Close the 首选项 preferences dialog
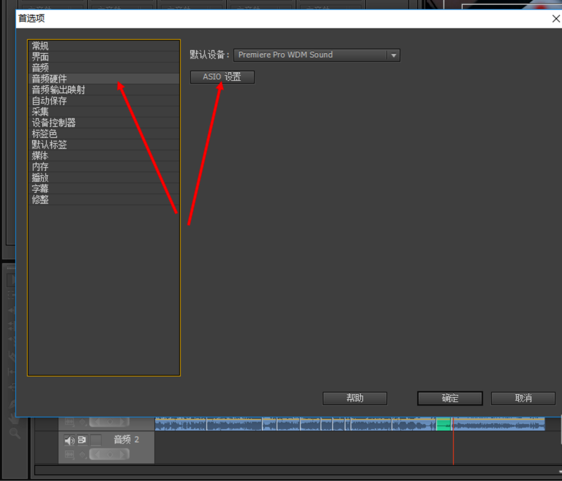This screenshot has width=562, height=481. (556, 19)
